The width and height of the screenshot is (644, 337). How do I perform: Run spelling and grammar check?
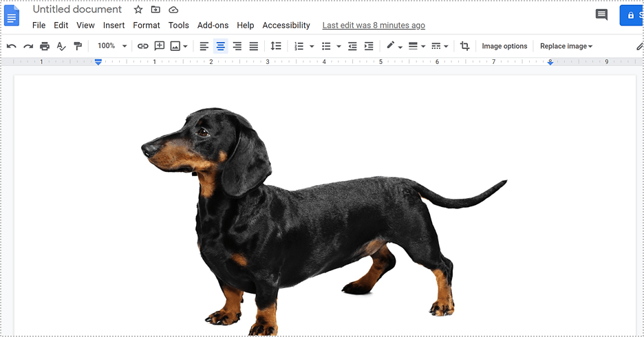[61, 46]
